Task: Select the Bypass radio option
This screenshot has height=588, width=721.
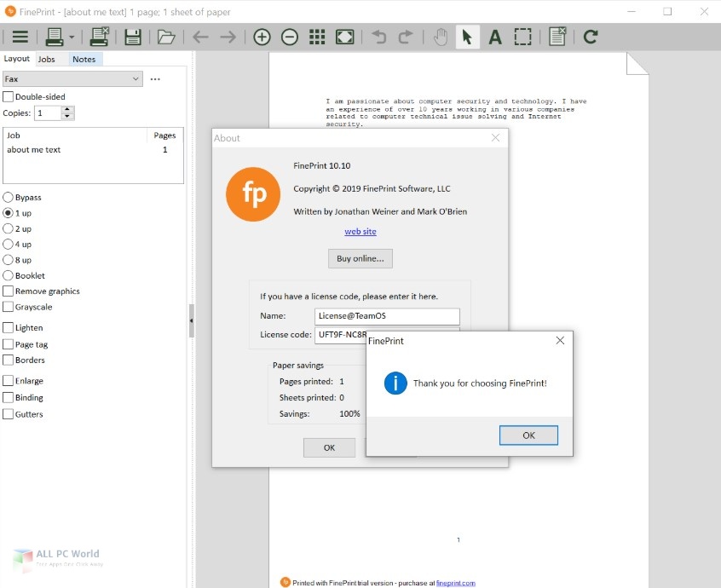Action: (x=8, y=197)
